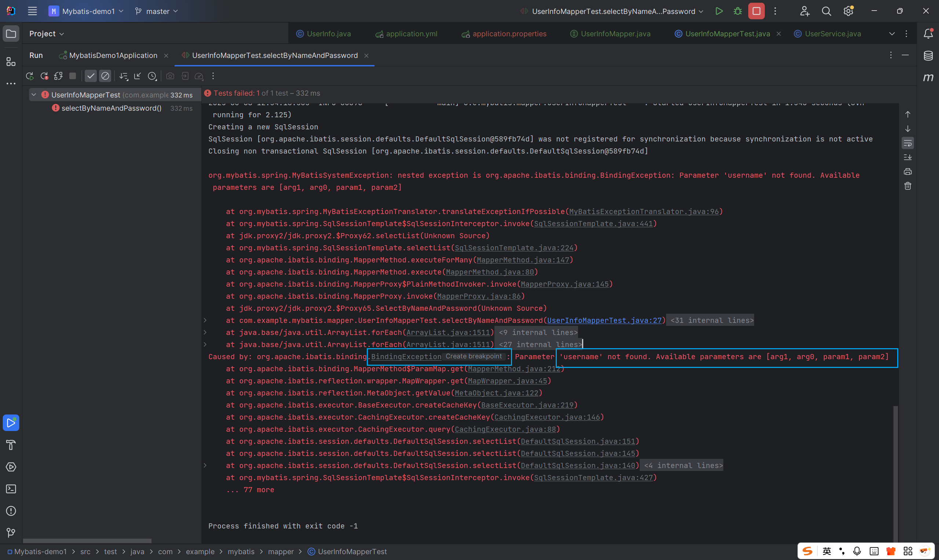Image resolution: width=939 pixels, height=560 pixels.
Task: Switch to UserInfoMapper.java tab
Action: pyautogui.click(x=610, y=34)
